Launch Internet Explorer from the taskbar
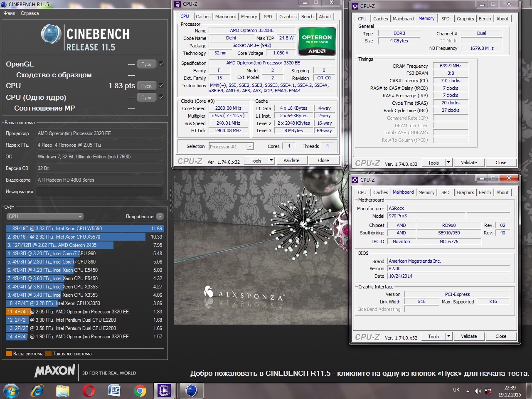This screenshot has height=399, width=532. click(37, 391)
